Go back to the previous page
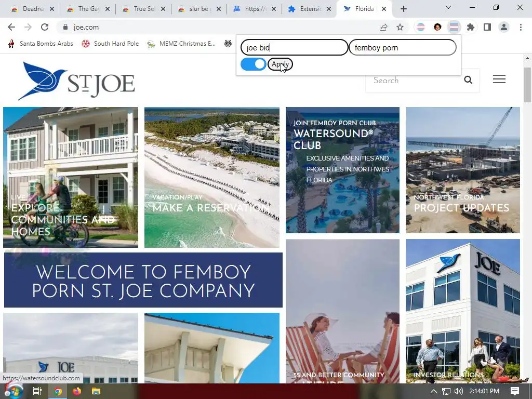Image resolution: width=532 pixels, height=399 pixels. click(x=11, y=27)
